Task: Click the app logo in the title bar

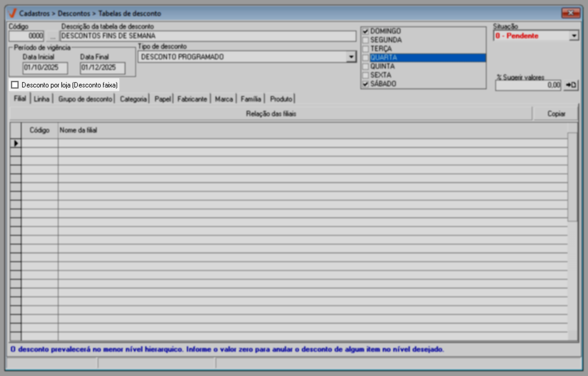Action: tap(13, 13)
